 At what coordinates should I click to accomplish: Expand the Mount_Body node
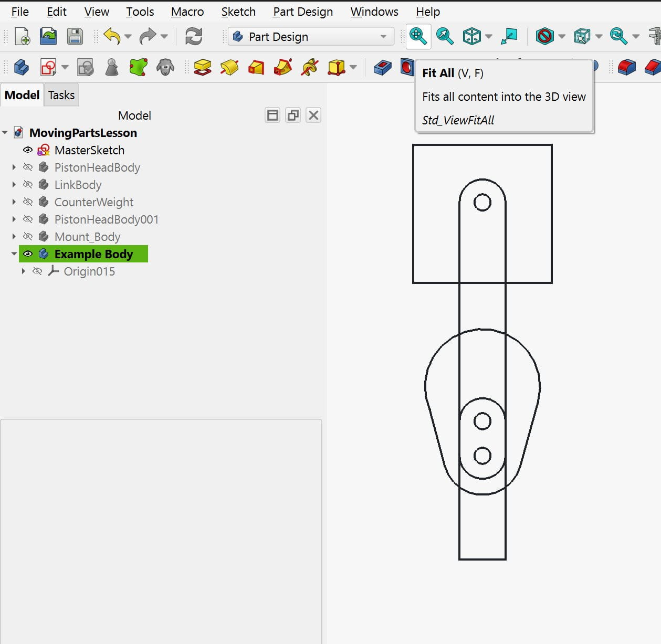[14, 237]
